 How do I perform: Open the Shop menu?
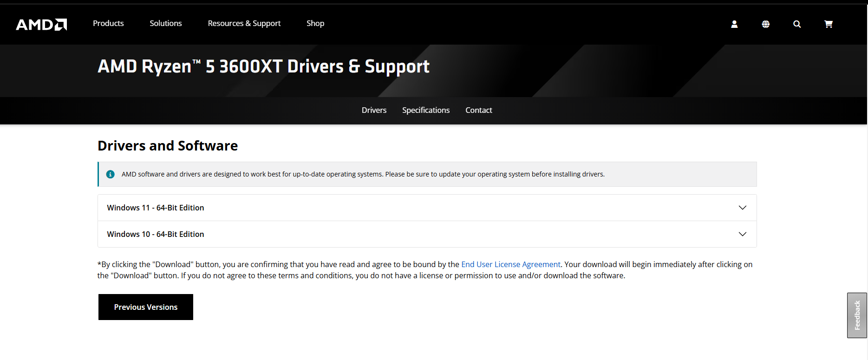point(315,23)
